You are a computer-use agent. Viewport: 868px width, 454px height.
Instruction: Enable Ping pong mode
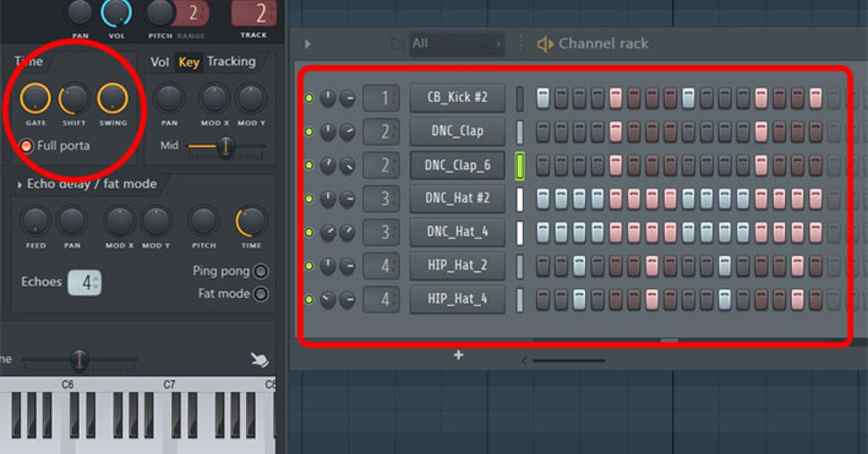click(x=260, y=272)
